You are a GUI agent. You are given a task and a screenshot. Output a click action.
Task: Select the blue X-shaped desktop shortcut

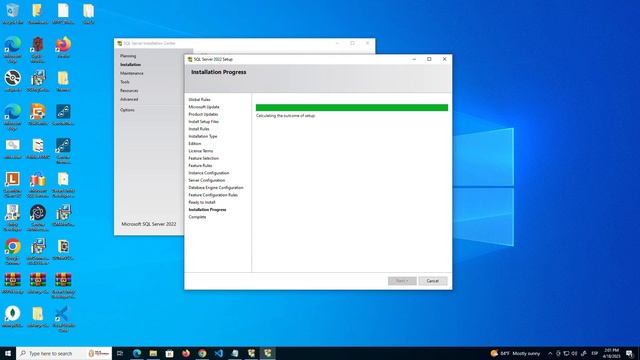pyautogui.click(x=63, y=318)
